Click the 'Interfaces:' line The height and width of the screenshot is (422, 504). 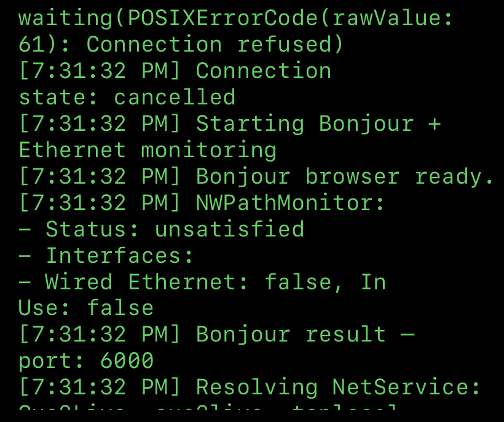click(x=106, y=256)
